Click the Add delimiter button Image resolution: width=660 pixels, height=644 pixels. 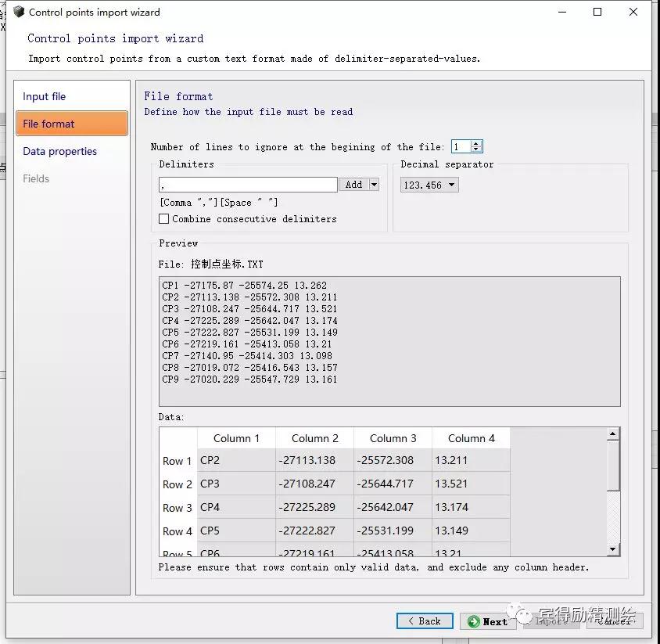pyautogui.click(x=353, y=185)
